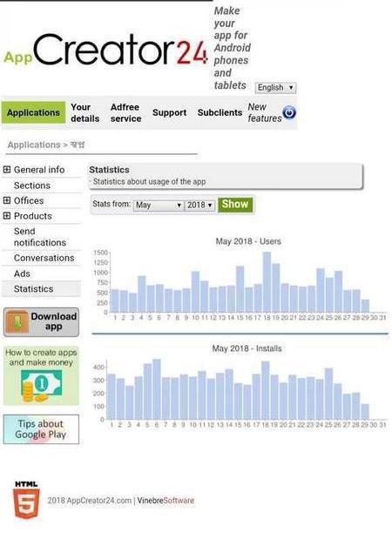Click the day 18 bar in Users chart
Screen dimensions: 392x560
pyautogui.click(x=267, y=282)
